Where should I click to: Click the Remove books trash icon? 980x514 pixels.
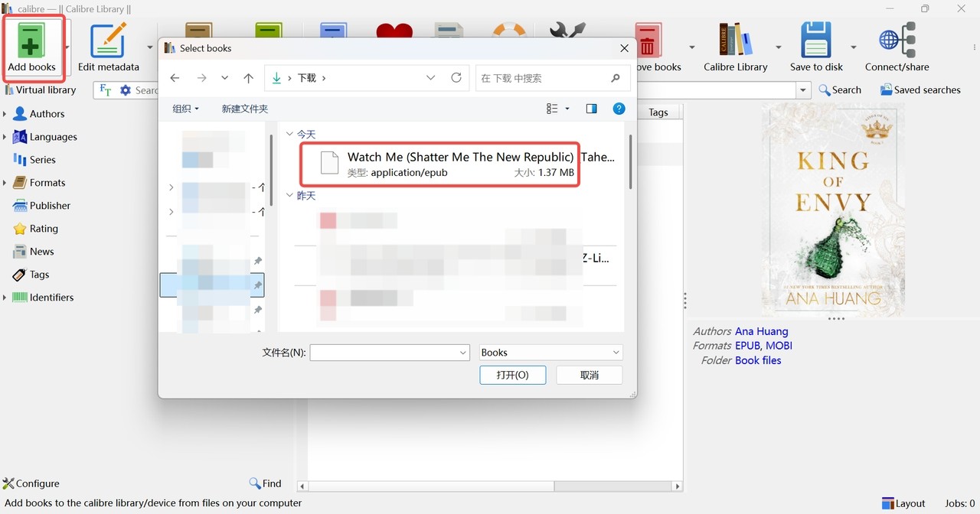click(648, 40)
